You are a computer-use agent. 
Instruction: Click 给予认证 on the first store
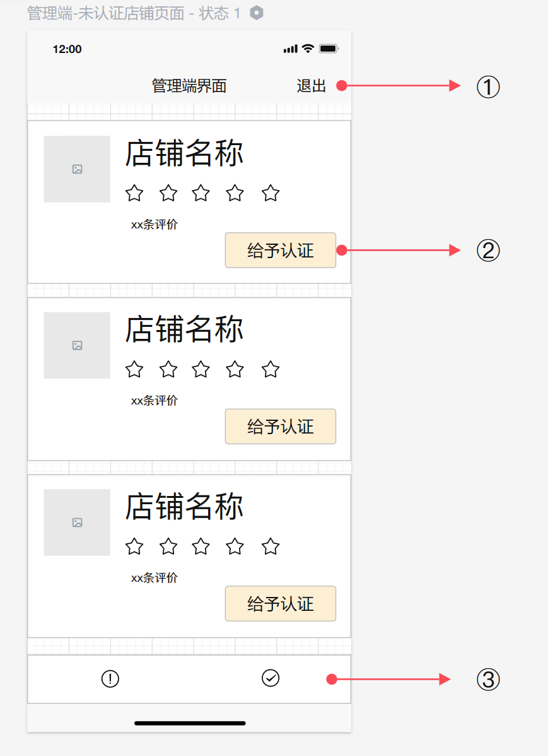[x=281, y=251]
